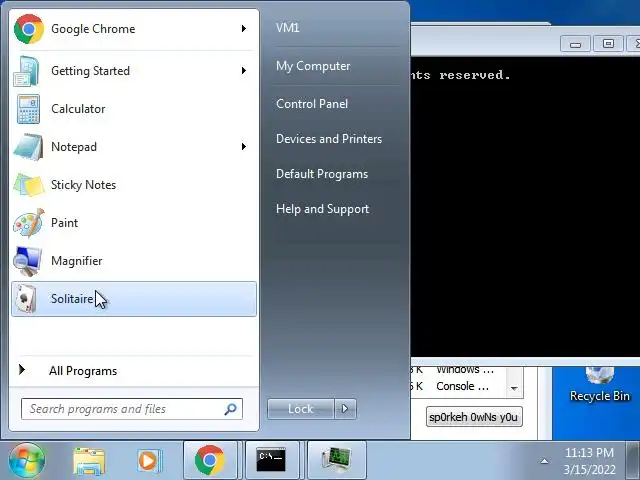Select the Recycle Bin desktop icon
Screen dimensions: 640x480
pos(599,385)
